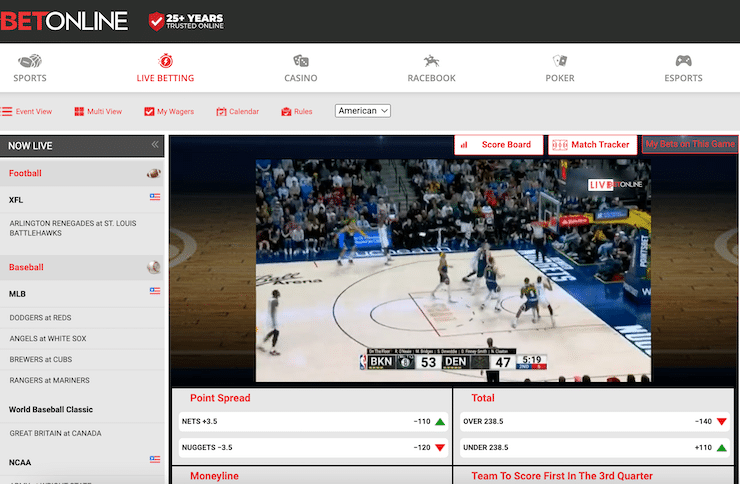This screenshot has width=740, height=484.
Task: Expand the MLB league
Action: tap(82, 293)
